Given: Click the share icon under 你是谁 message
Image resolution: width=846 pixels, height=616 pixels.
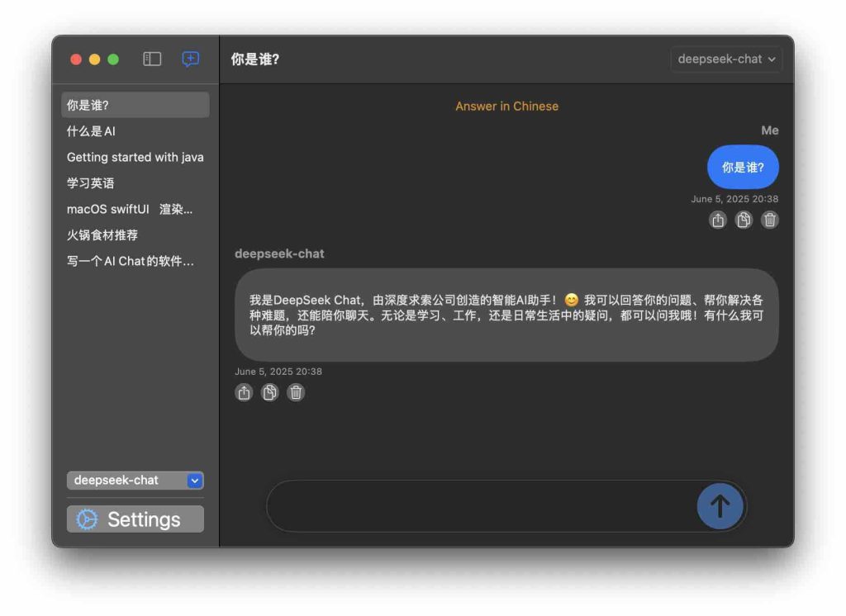Looking at the screenshot, I should [717, 220].
